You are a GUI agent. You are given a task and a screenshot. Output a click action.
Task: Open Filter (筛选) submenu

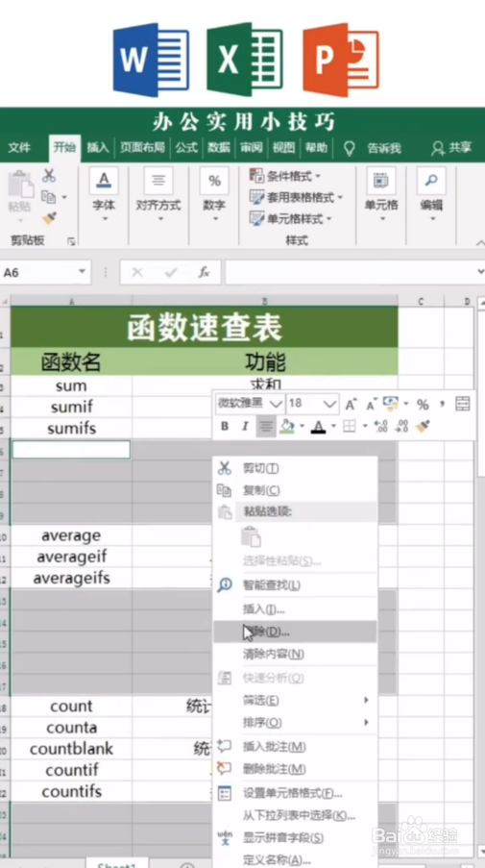click(x=295, y=701)
